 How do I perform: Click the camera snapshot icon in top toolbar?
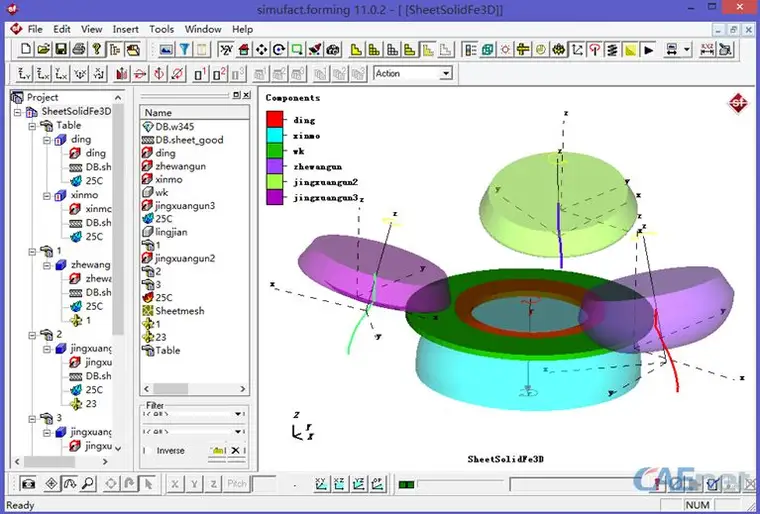tap(332, 49)
